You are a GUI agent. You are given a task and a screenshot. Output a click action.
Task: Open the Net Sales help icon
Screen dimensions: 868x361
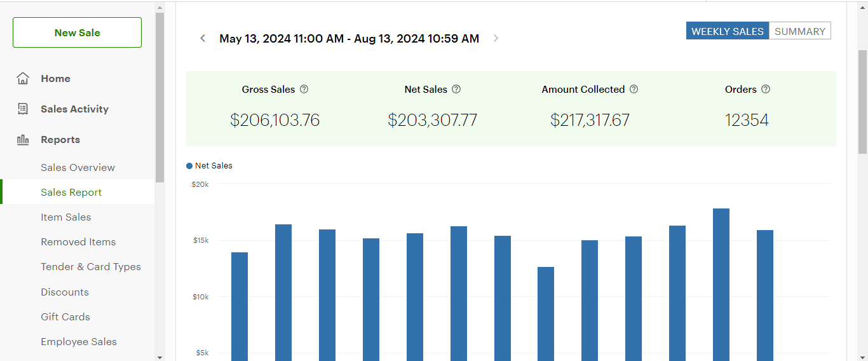point(456,90)
